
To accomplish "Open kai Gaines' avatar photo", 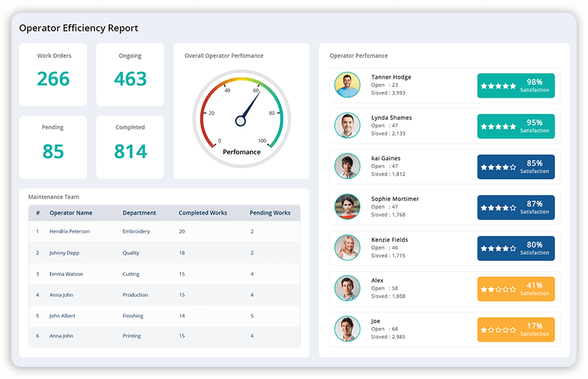I will [347, 166].
